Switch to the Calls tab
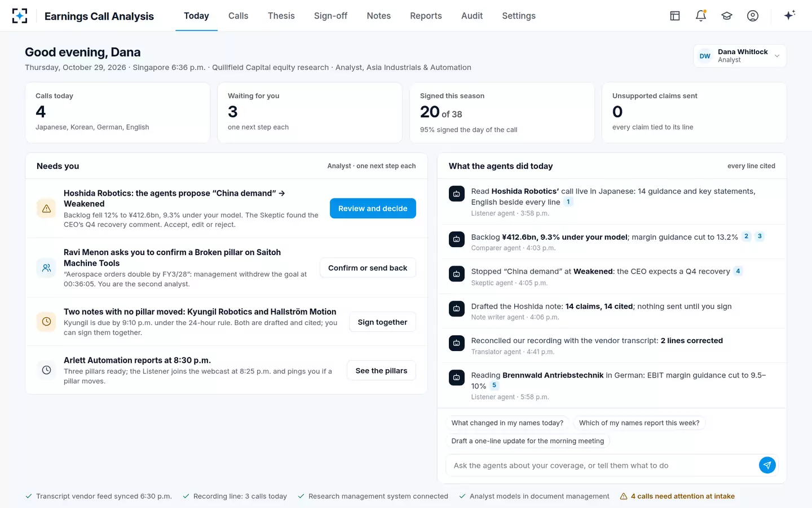The image size is (812, 508). (238, 16)
